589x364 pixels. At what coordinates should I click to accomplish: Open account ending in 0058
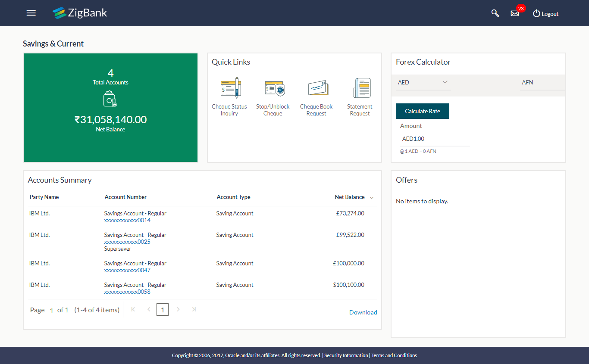[127, 292]
